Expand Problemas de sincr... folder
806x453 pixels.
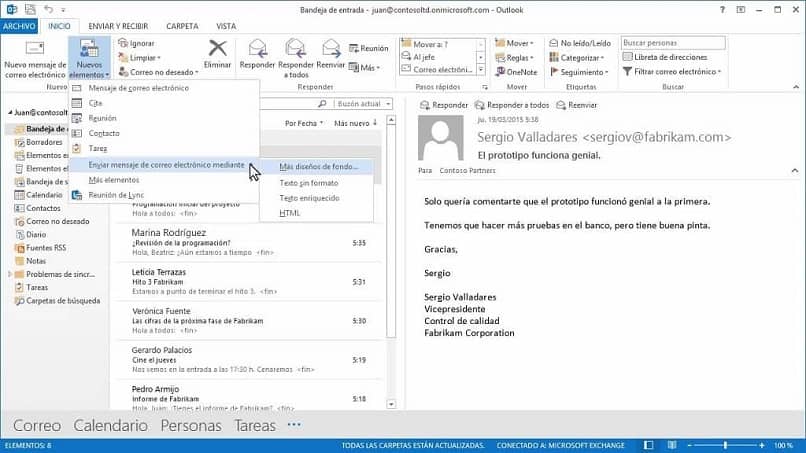click(9, 274)
